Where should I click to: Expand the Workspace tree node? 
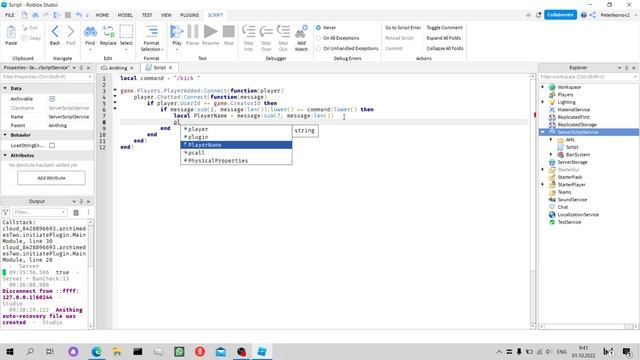coord(542,87)
